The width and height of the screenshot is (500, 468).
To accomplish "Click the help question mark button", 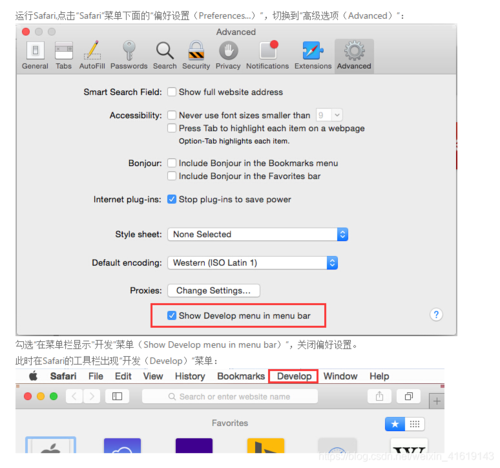I will [436, 314].
